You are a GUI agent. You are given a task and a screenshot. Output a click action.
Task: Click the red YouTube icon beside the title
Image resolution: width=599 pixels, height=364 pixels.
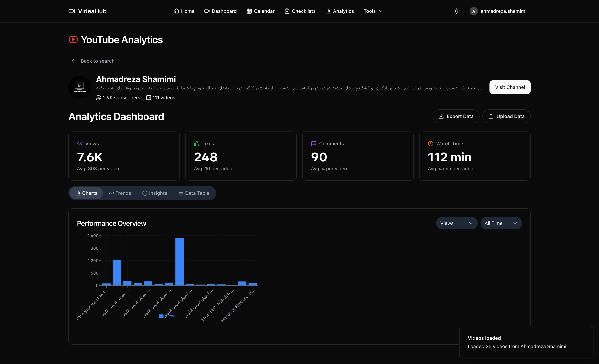tap(73, 40)
